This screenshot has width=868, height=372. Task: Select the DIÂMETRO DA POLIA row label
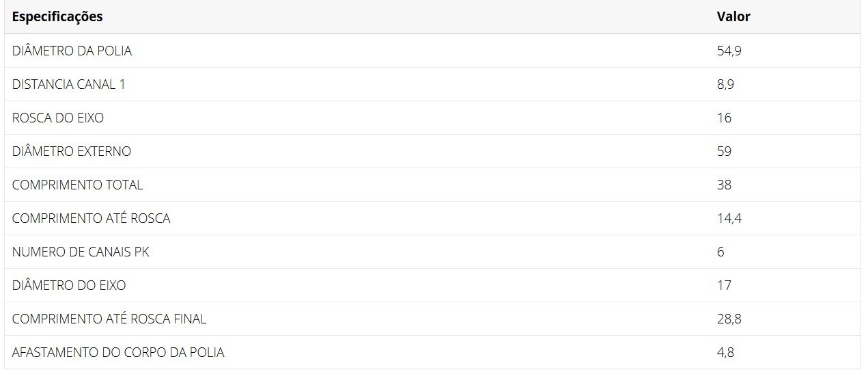point(72,51)
